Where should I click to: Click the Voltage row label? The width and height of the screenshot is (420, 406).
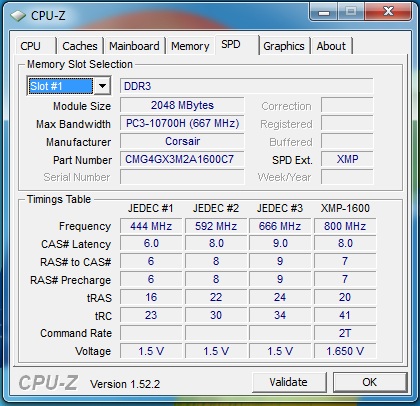click(93, 351)
